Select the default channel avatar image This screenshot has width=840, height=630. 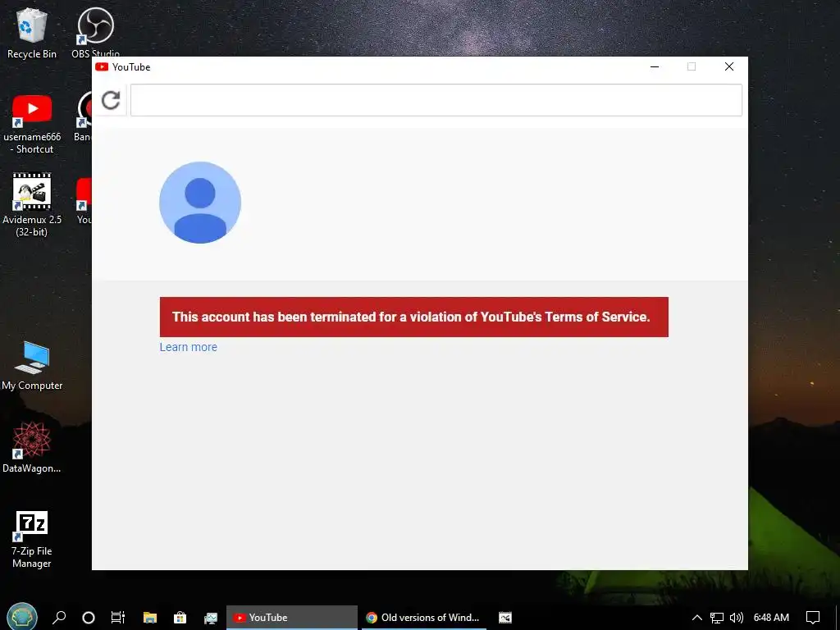pyautogui.click(x=200, y=203)
